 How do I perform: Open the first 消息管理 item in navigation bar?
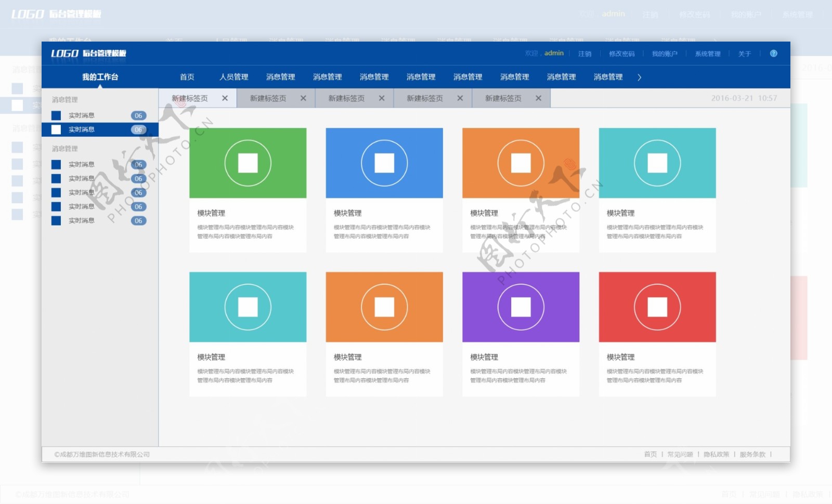(x=281, y=77)
